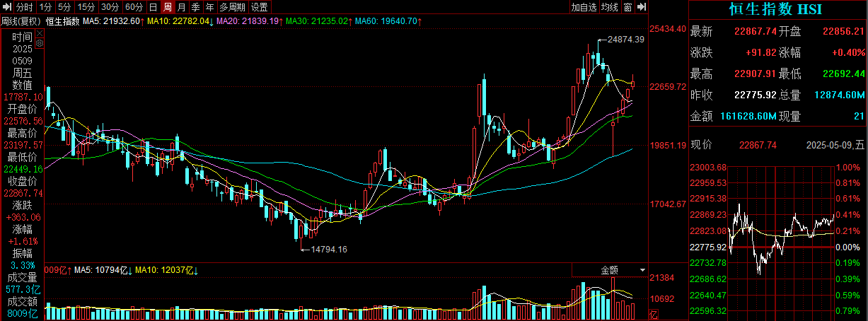The width and height of the screenshot is (868, 321).
Task: Click the 成交额 value 8009亿 in tooltip
Action: pyautogui.click(x=23, y=313)
